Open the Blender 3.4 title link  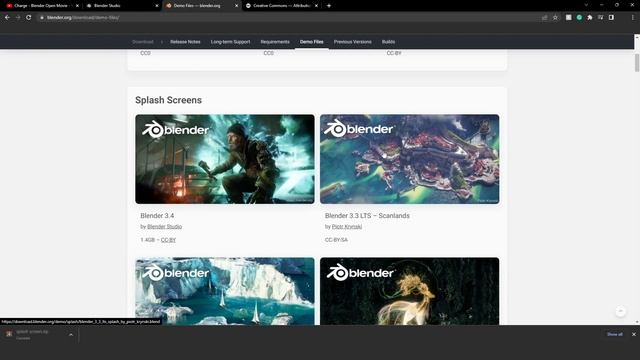tap(157, 216)
